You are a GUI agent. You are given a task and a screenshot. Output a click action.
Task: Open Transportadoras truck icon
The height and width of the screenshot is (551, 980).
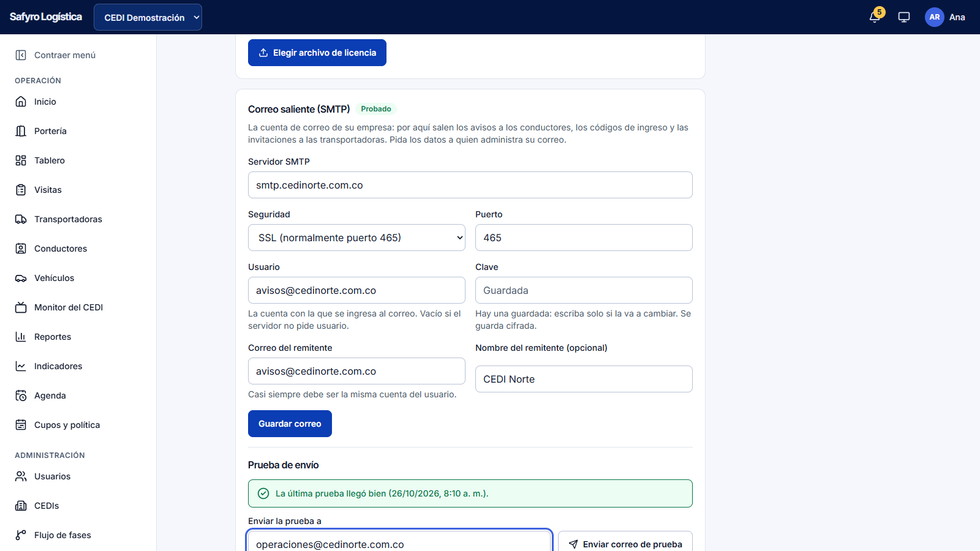21,219
